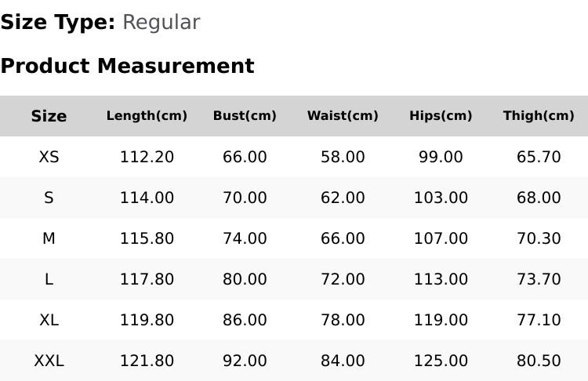The width and height of the screenshot is (588, 381).
Task: Select the XXL size row label
Action: [49, 361]
